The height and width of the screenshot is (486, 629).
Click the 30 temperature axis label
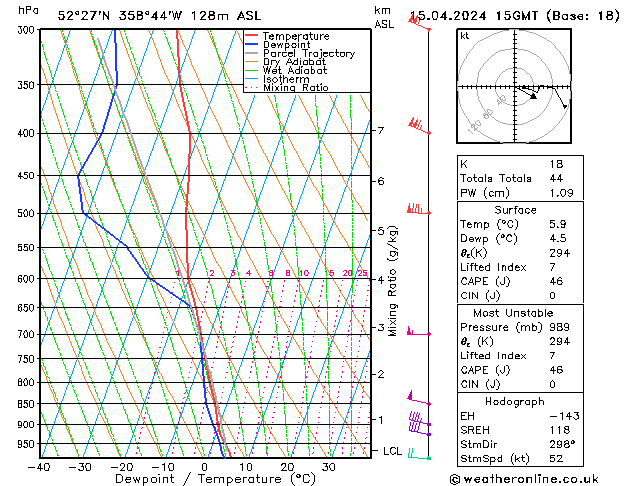[329, 468]
